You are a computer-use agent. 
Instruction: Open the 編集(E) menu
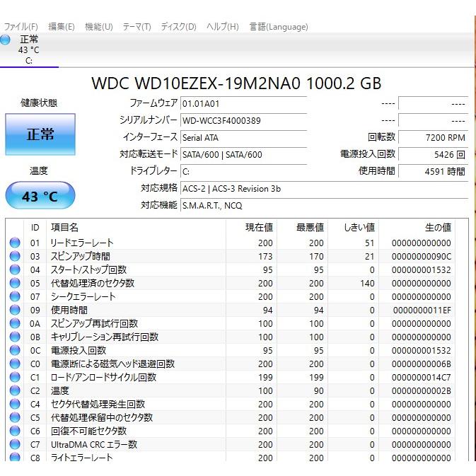pyautogui.click(x=62, y=27)
